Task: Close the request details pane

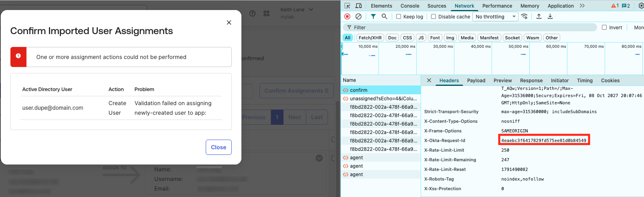Action: click(429, 80)
